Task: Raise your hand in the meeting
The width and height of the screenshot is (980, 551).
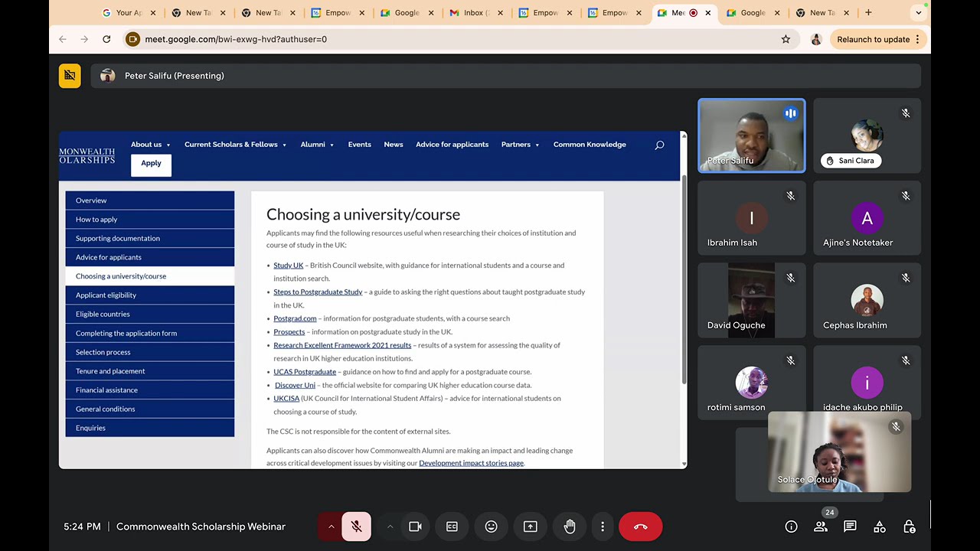Action: (570, 527)
